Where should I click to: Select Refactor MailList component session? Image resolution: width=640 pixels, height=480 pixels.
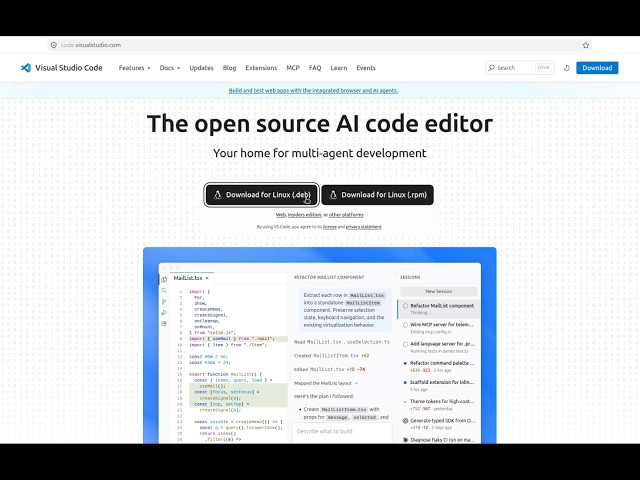point(438,309)
